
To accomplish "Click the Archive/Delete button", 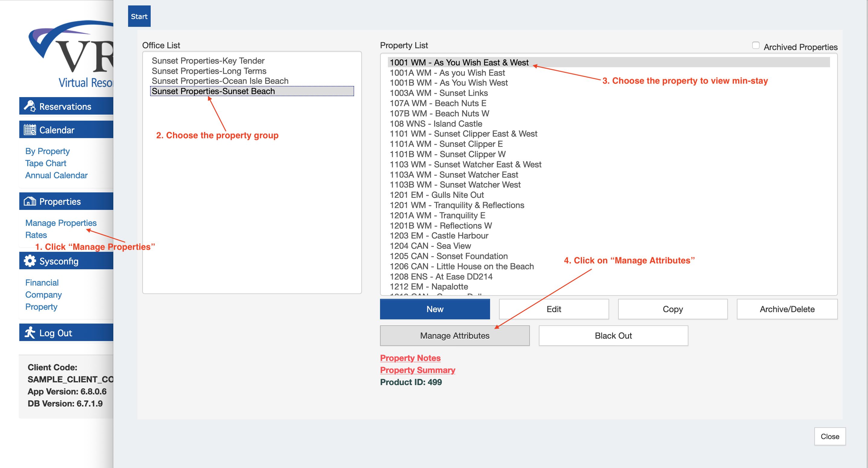I will coord(787,309).
